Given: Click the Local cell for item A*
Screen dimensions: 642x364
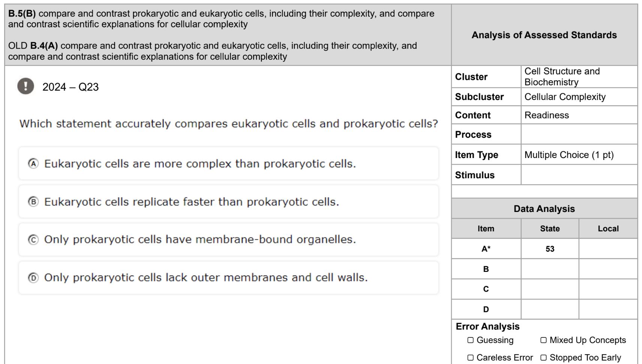Looking at the screenshot, I should tap(608, 249).
